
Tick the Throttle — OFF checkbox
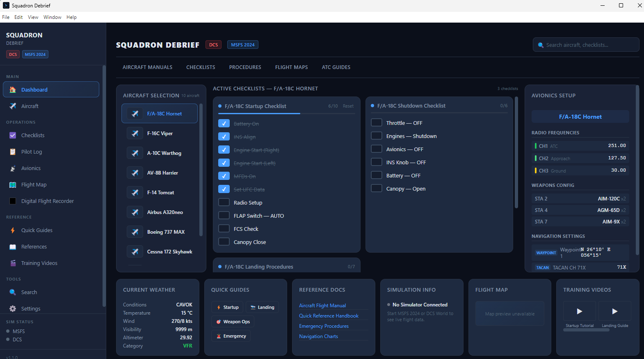pyautogui.click(x=377, y=123)
